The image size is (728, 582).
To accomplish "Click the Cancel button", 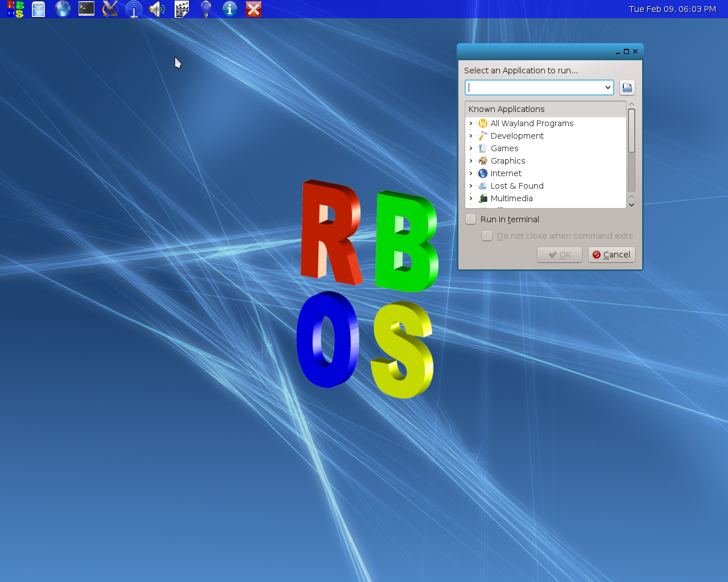I will 611,255.
